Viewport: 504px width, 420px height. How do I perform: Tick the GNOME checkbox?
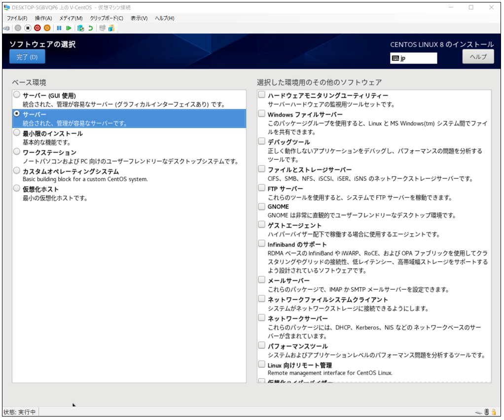pyautogui.click(x=262, y=207)
